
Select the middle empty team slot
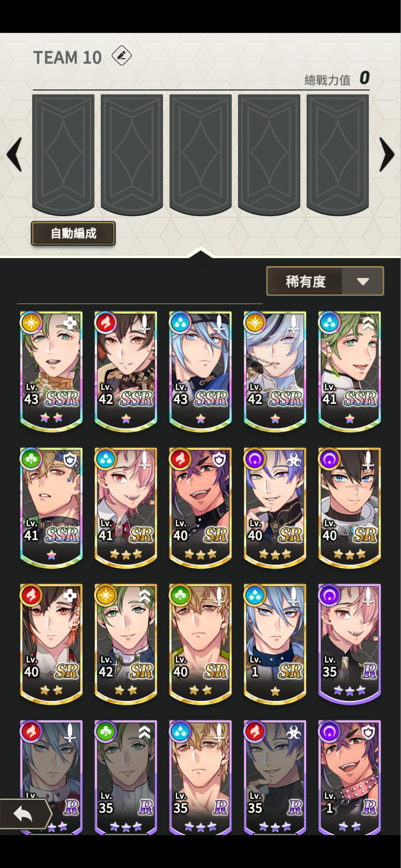click(x=200, y=155)
